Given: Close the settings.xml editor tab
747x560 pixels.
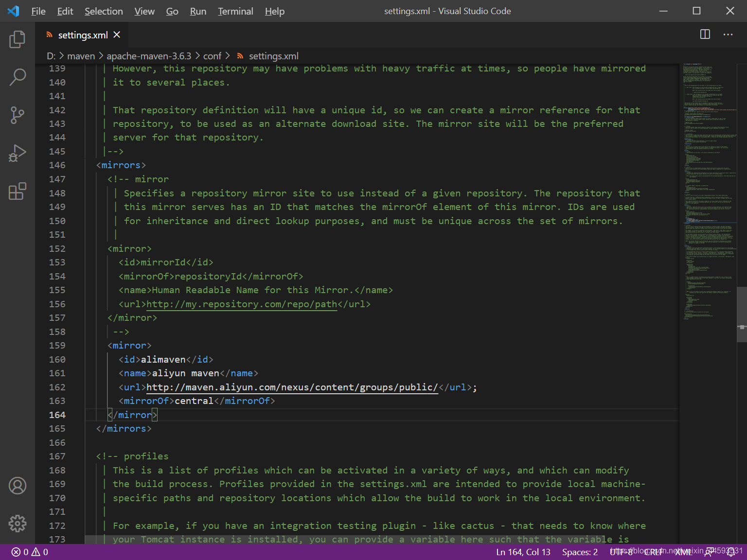Looking at the screenshot, I should coord(117,35).
